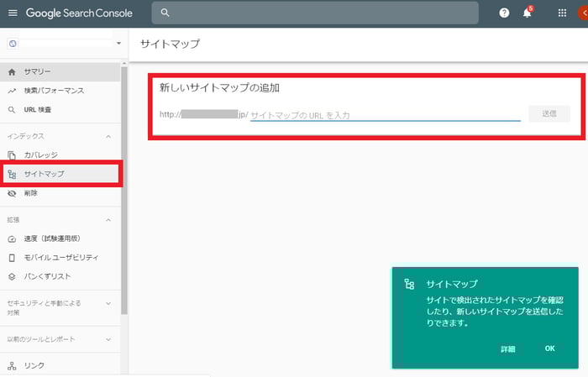Click the crossed-eye icon beside 削除

tap(12, 193)
